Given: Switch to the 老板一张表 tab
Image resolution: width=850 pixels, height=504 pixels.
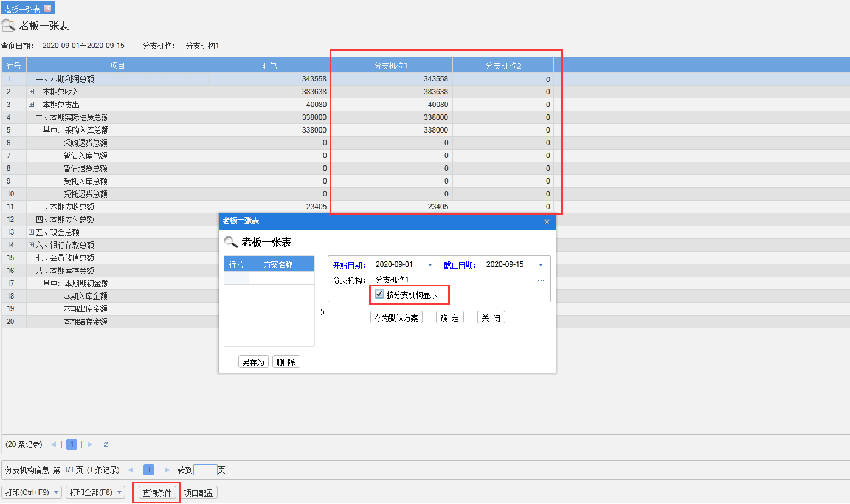Looking at the screenshot, I should pyautogui.click(x=22, y=8).
